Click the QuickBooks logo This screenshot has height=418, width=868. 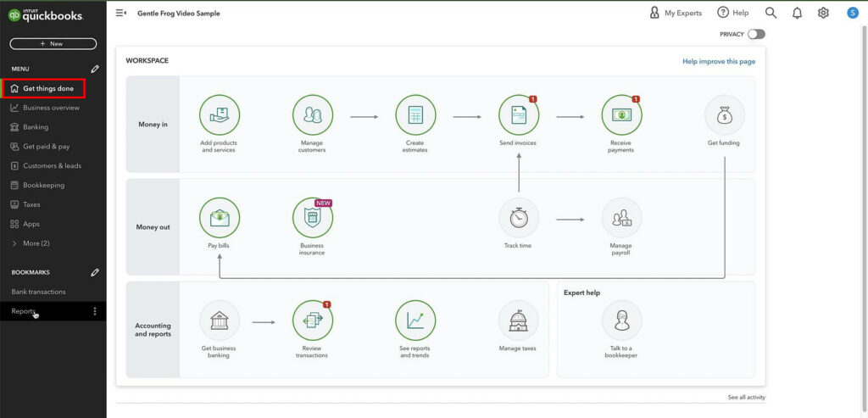coord(46,16)
